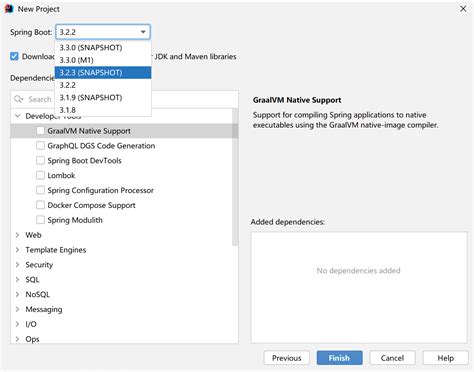Pick version 3.1.8 in the list
Screen dimensions: 474x372
click(103, 110)
